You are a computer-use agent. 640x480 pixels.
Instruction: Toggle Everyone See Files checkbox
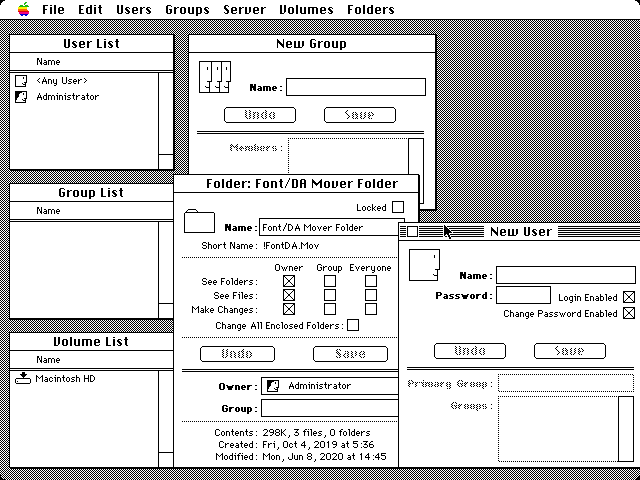(371, 295)
